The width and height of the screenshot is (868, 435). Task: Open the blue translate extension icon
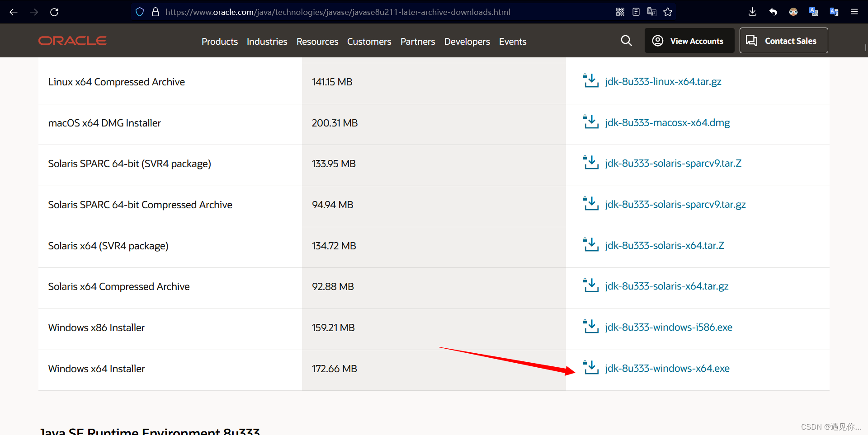[814, 12]
